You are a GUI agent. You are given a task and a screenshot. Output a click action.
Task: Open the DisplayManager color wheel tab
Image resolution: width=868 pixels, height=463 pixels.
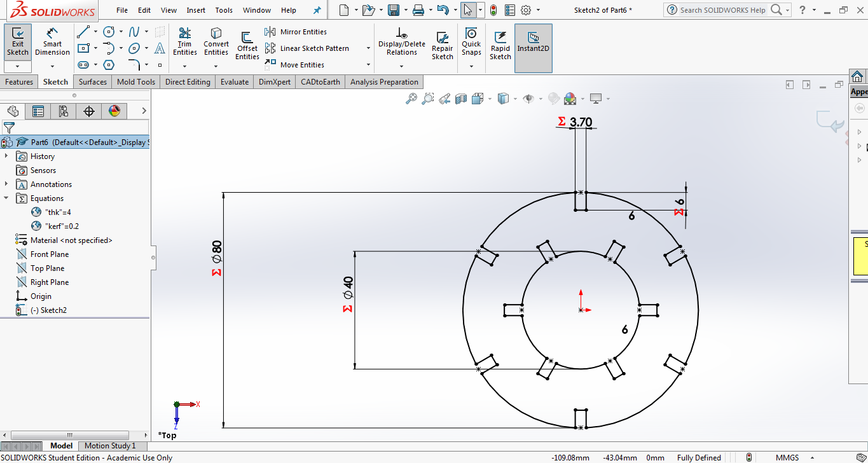pyautogui.click(x=114, y=111)
